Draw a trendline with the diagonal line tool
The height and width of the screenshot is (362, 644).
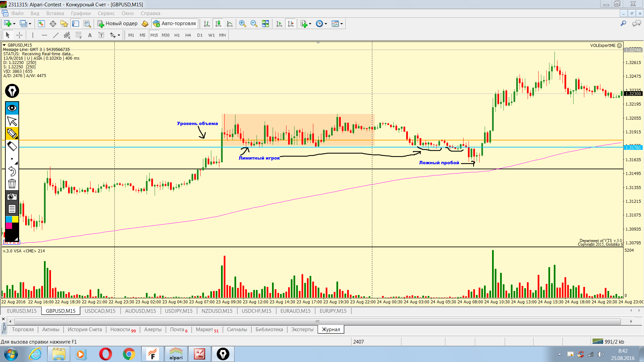[56, 35]
